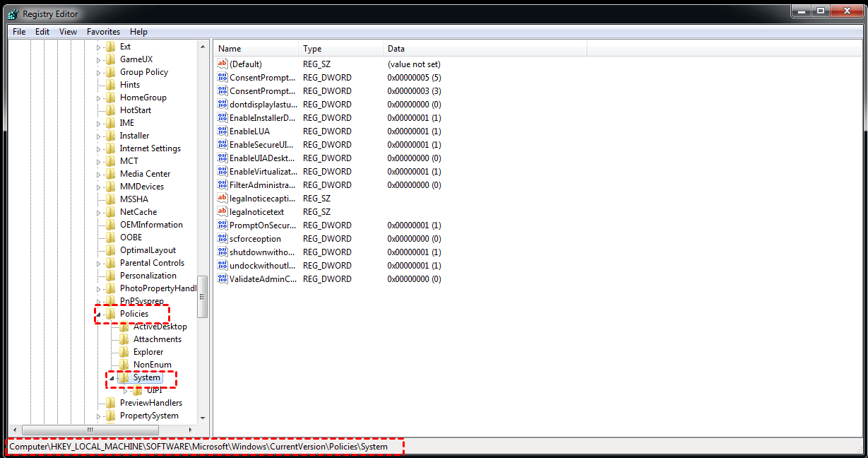The height and width of the screenshot is (458, 868).
Task: Select the shutdownwitho... value name
Action: click(x=263, y=252)
